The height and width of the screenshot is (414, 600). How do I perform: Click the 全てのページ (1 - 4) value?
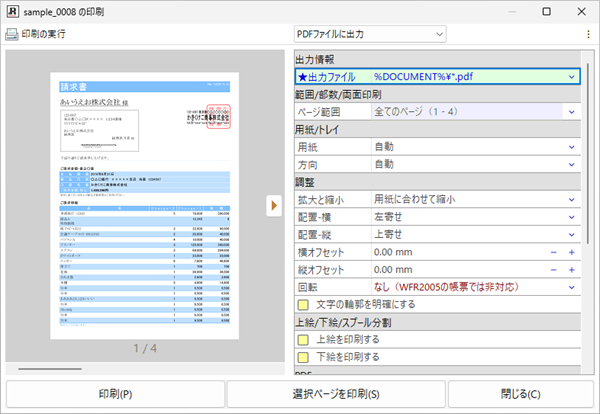(416, 112)
